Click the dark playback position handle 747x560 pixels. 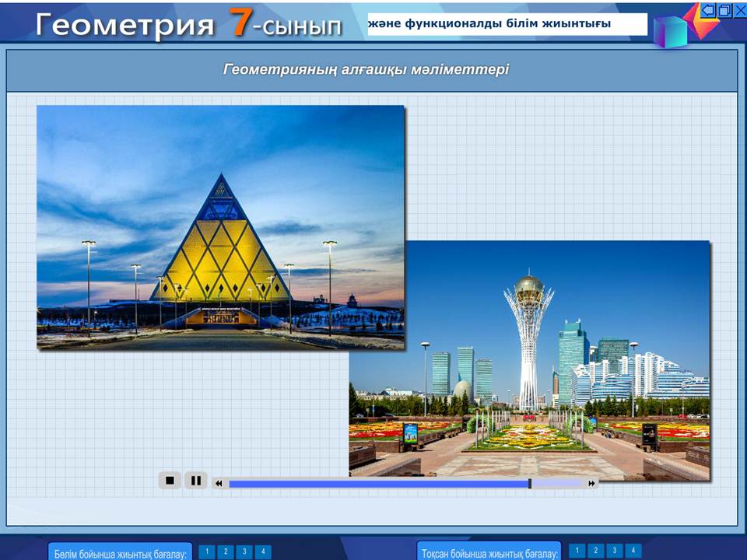(x=530, y=483)
